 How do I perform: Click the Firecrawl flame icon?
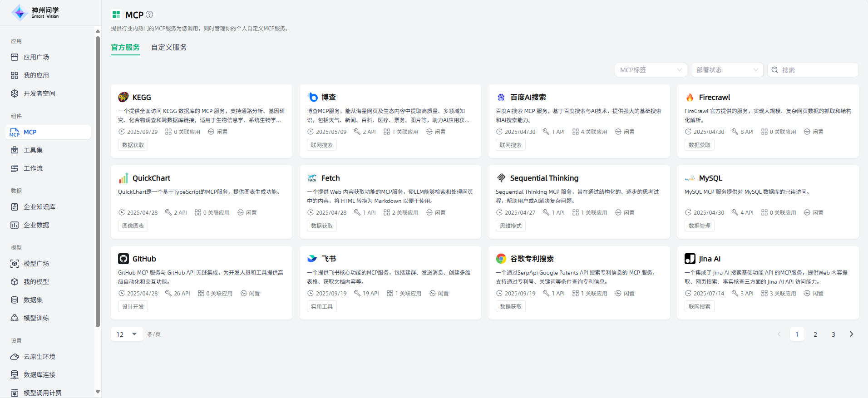click(690, 97)
